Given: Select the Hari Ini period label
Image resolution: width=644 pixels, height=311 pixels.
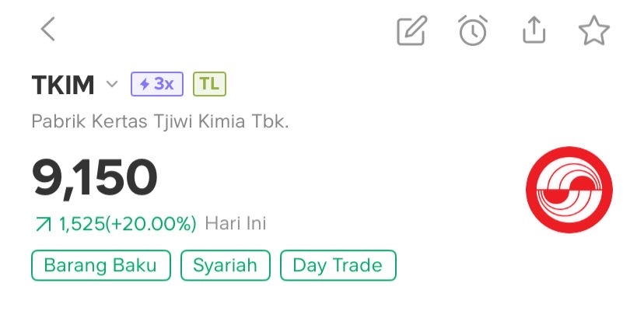Looking at the screenshot, I should [x=236, y=224].
